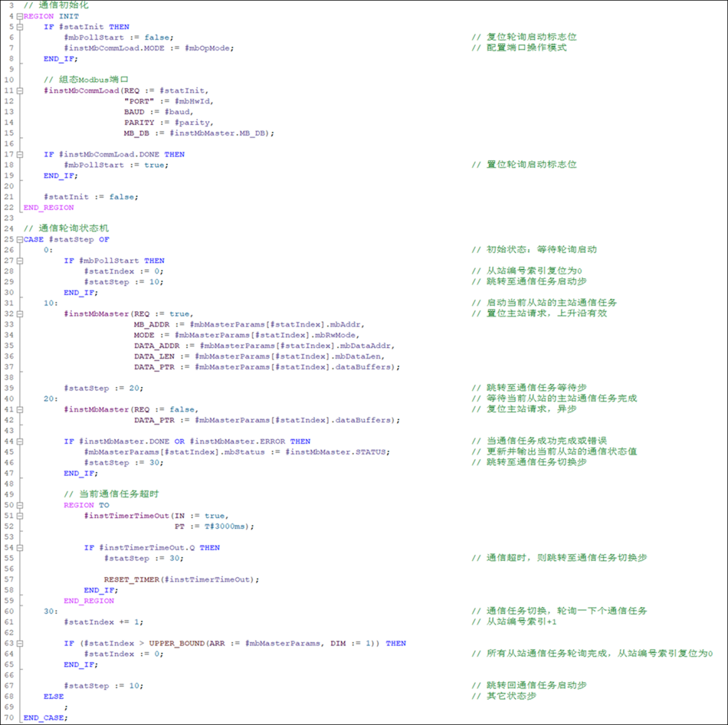
Task: Collapse the #instTimerTimeOut call fold at line 51
Action: [x=20, y=515]
